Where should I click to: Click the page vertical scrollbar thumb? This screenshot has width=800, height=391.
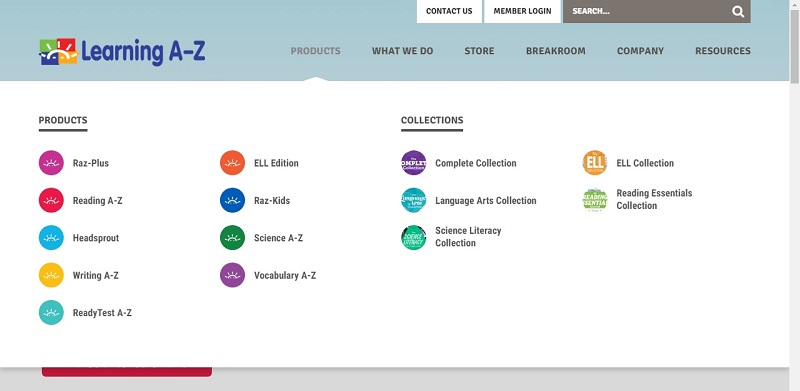click(x=794, y=46)
